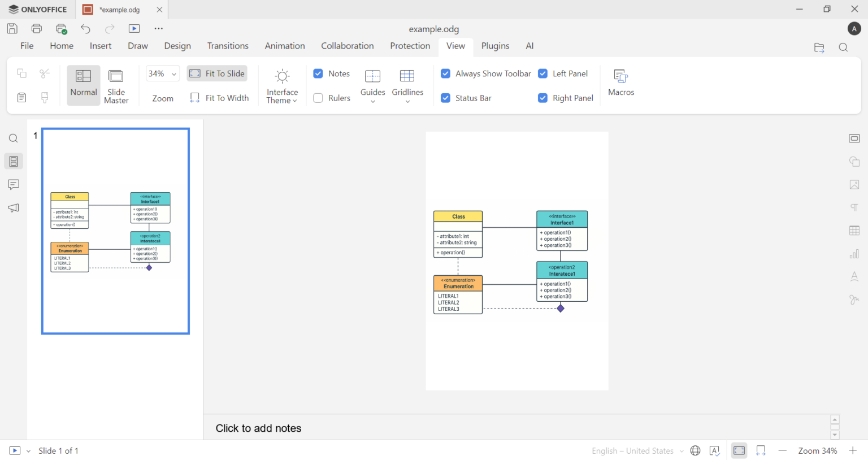Open the Comments panel
The image size is (868, 460).
tap(13, 184)
